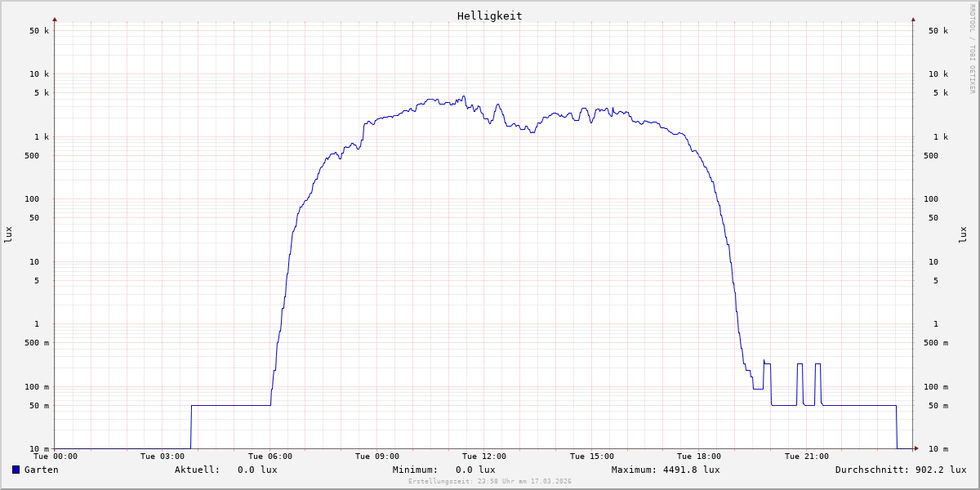980x490 pixels.
Task: Click the Tue 00:00 x-axis tick label
Action: point(56,457)
